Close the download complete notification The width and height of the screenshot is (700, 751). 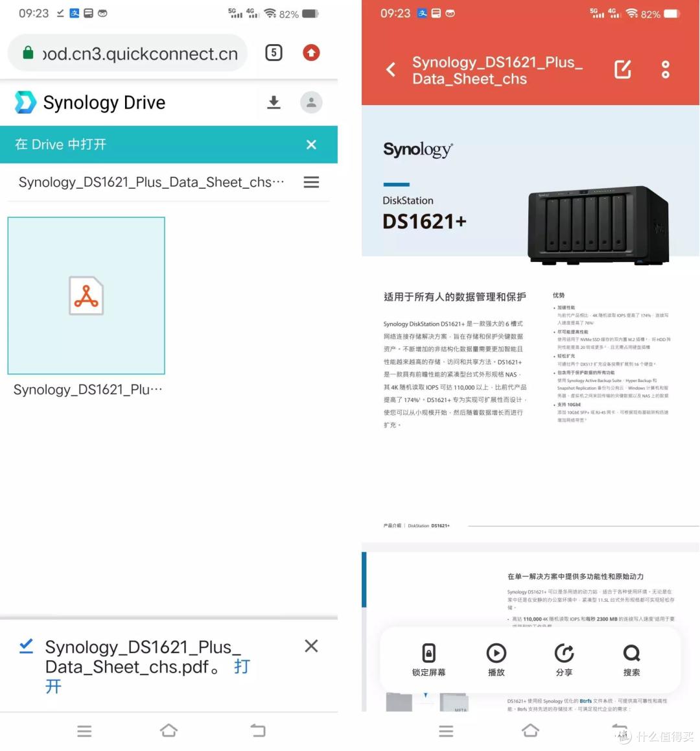click(311, 646)
